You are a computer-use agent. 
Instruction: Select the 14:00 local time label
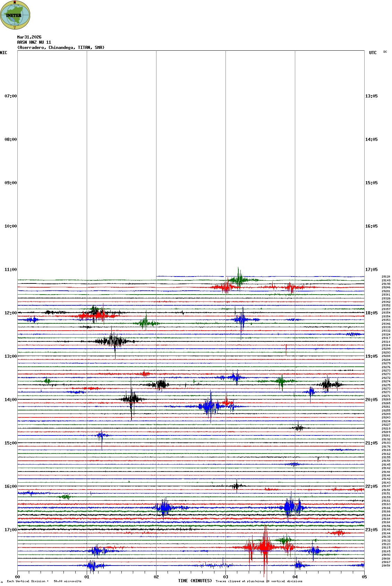point(10,400)
